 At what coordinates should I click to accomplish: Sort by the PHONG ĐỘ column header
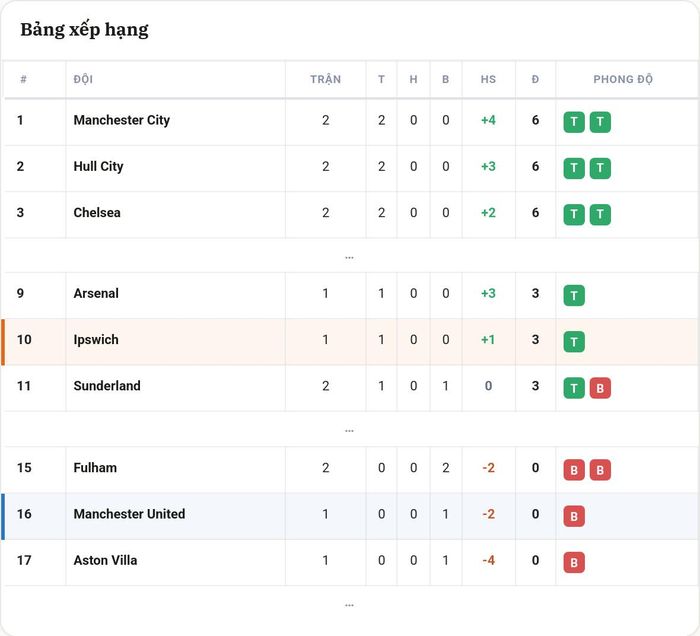pos(623,79)
